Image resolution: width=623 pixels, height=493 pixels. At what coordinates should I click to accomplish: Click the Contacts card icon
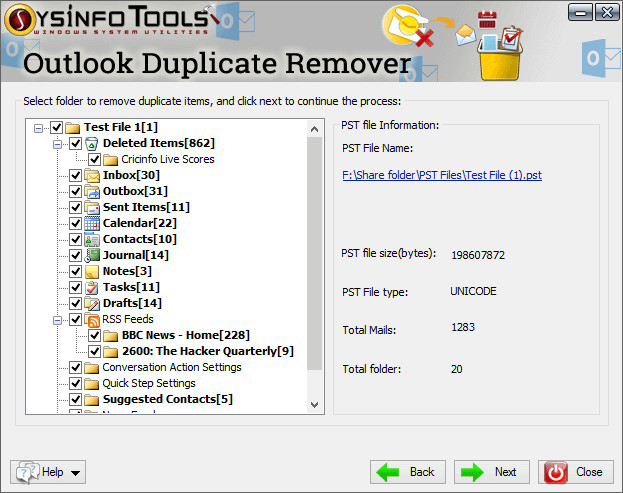(x=91, y=240)
